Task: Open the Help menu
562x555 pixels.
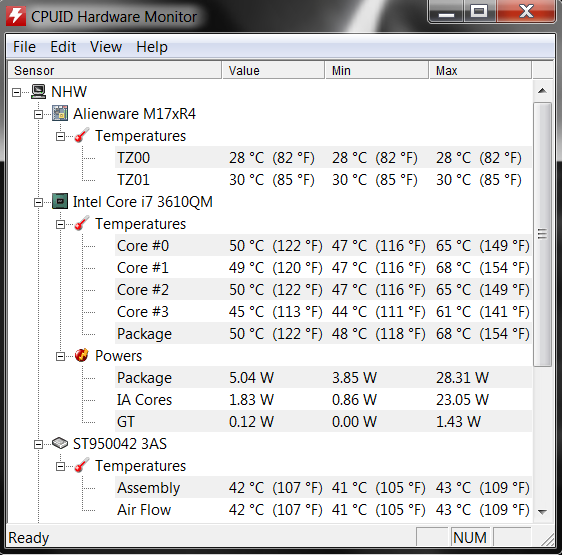Action: (x=152, y=47)
